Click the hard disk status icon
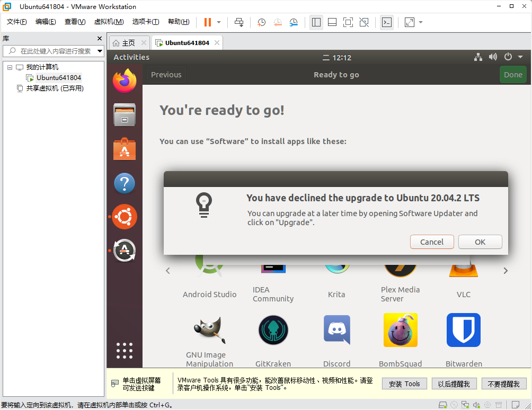Image resolution: width=532 pixels, height=410 pixels. 443,405
